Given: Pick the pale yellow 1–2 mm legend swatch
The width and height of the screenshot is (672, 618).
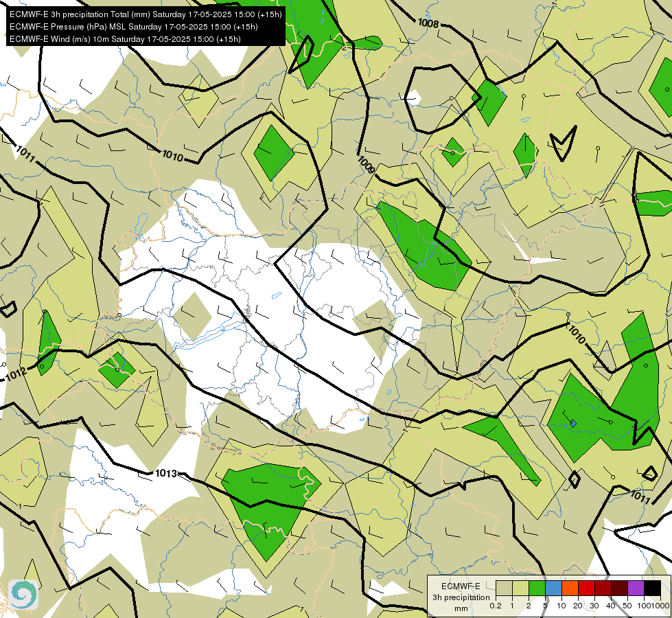Looking at the screenshot, I should (520, 588).
